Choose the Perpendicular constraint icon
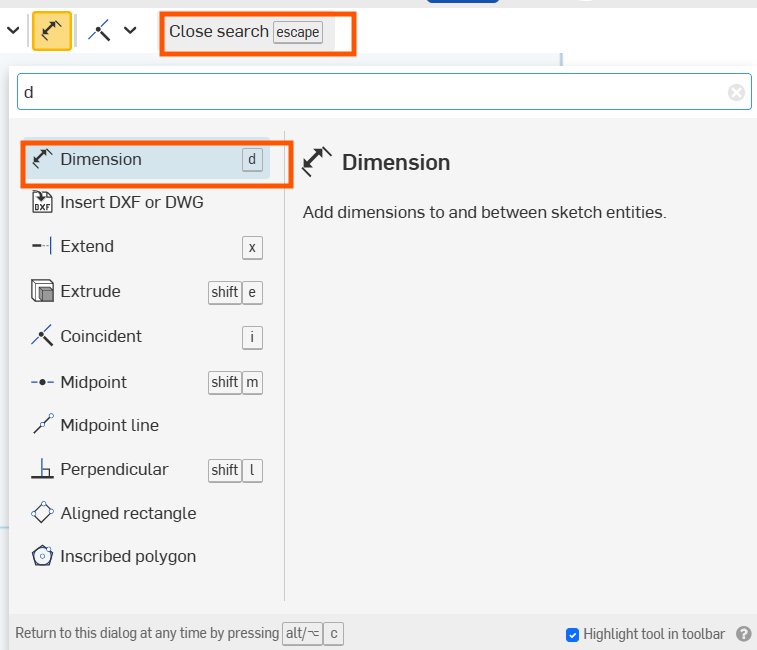757x650 pixels. (42, 469)
